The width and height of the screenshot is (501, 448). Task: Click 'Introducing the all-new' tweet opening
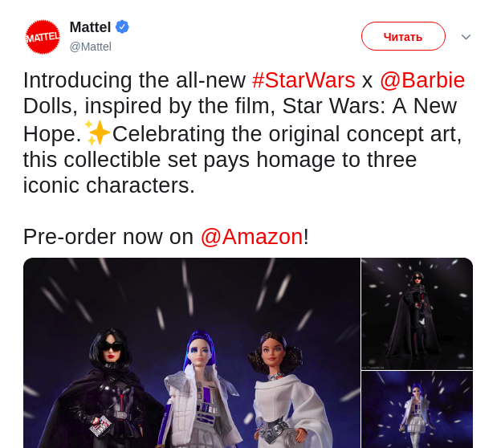pos(135,80)
